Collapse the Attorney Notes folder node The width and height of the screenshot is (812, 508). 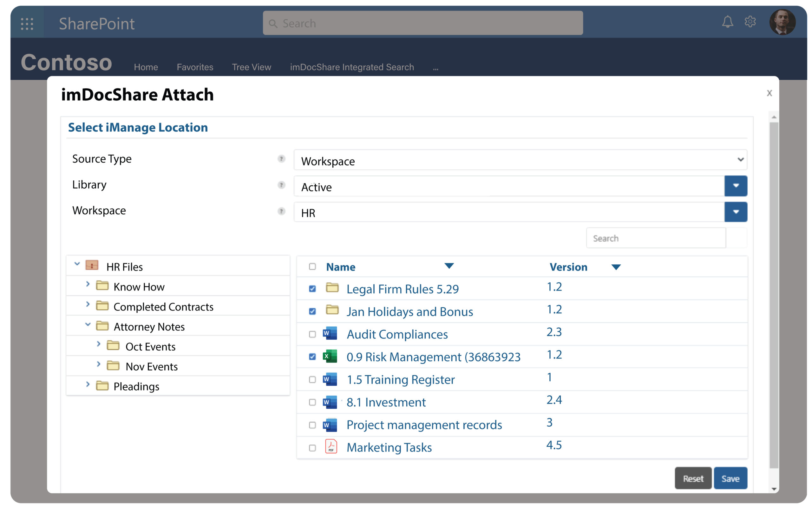point(88,324)
